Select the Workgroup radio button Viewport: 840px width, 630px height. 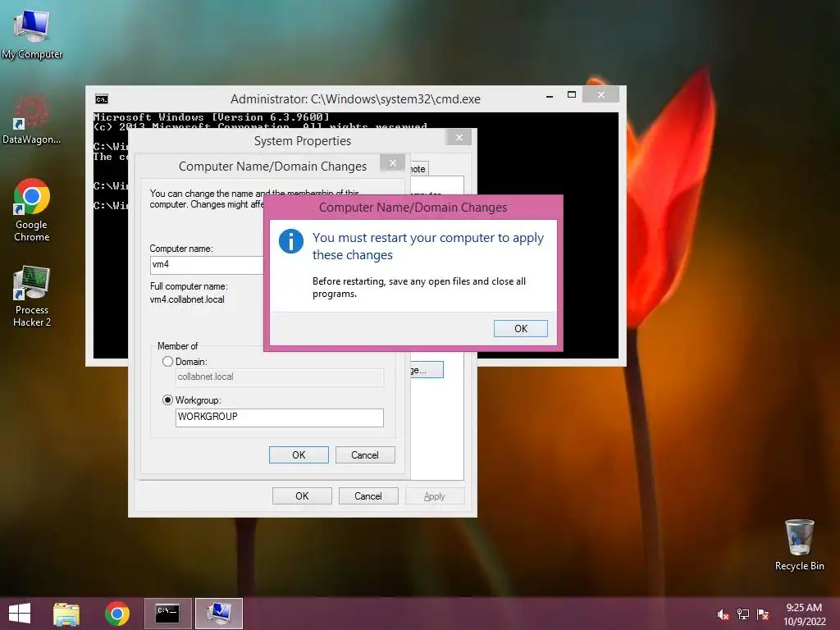(167, 400)
